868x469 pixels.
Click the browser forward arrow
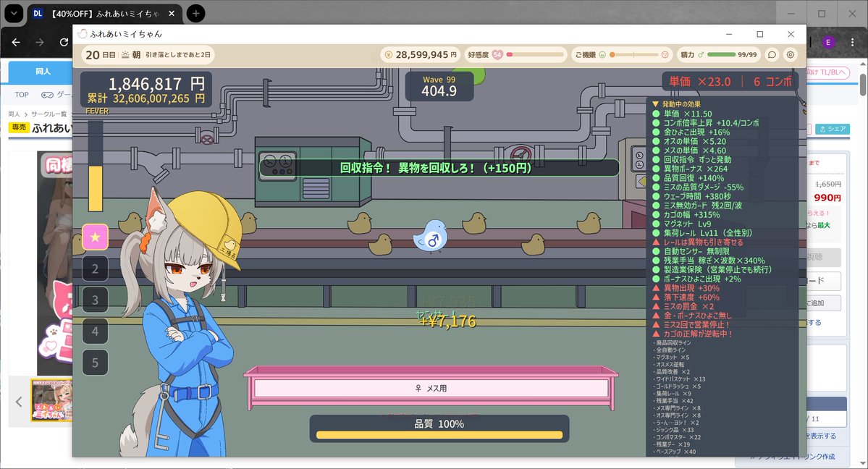pyautogui.click(x=40, y=42)
